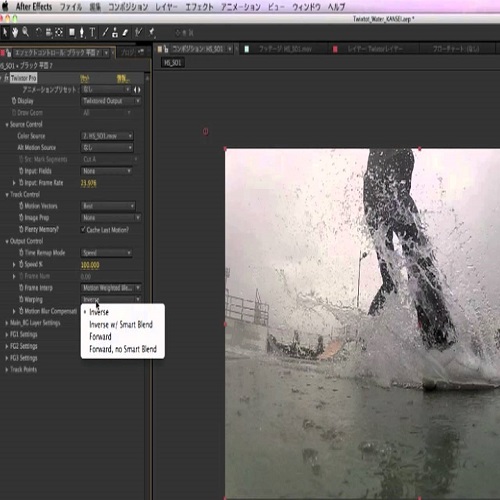Select the Clone Stamp tool
The image size is (500, 500).
point(115,33)
